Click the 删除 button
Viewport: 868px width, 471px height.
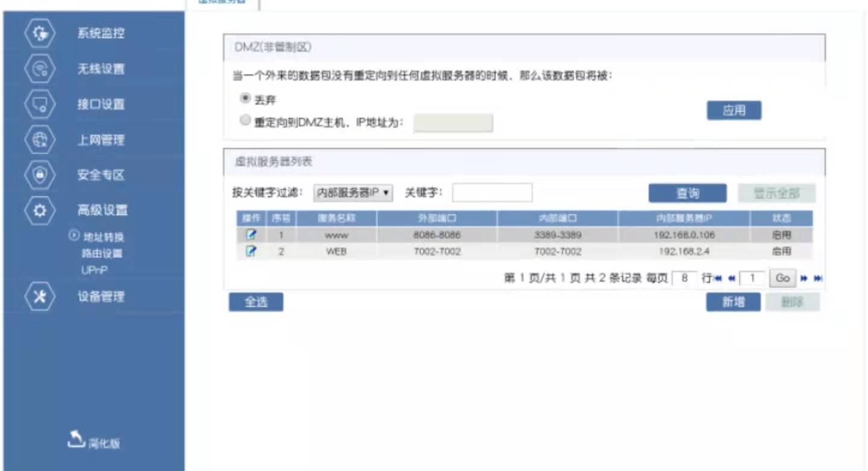pos(793,302)
